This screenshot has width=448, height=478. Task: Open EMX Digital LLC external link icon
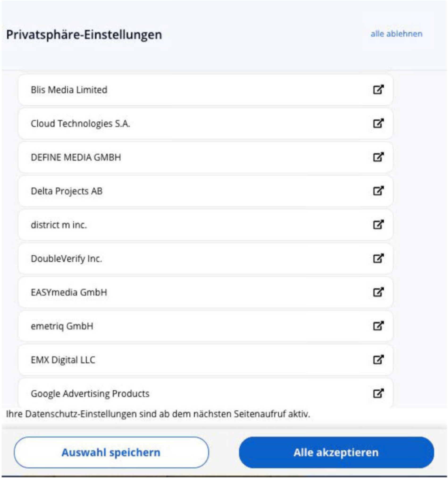coord(378,360)
